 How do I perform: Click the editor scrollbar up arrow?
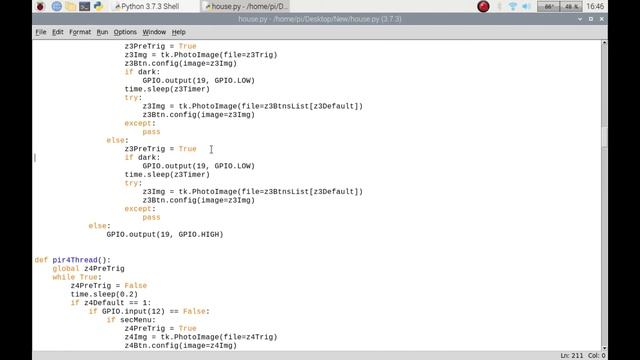[x=604, y=43]
